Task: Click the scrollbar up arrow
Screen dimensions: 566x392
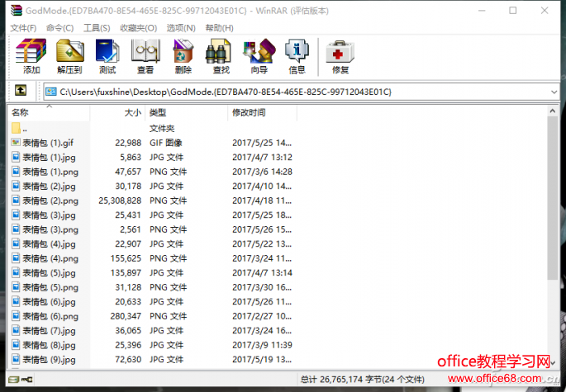Action: 552,111
